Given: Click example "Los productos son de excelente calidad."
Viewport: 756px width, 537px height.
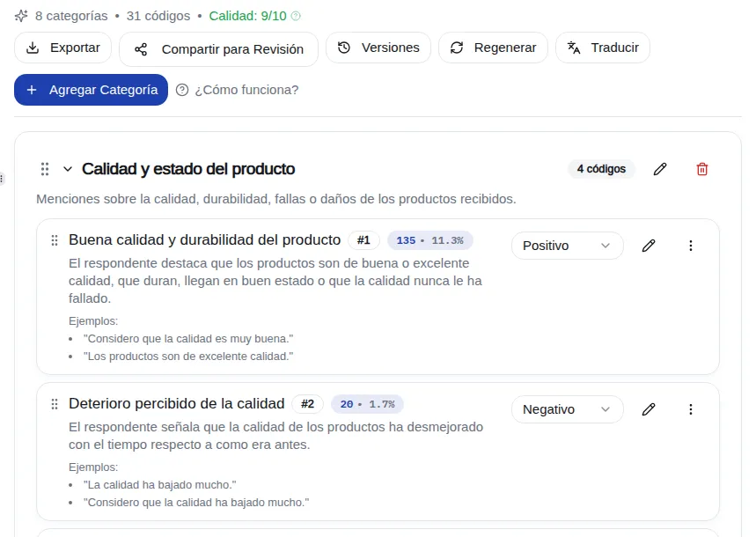Looking at the screenshot, I should tap(188, 356).
